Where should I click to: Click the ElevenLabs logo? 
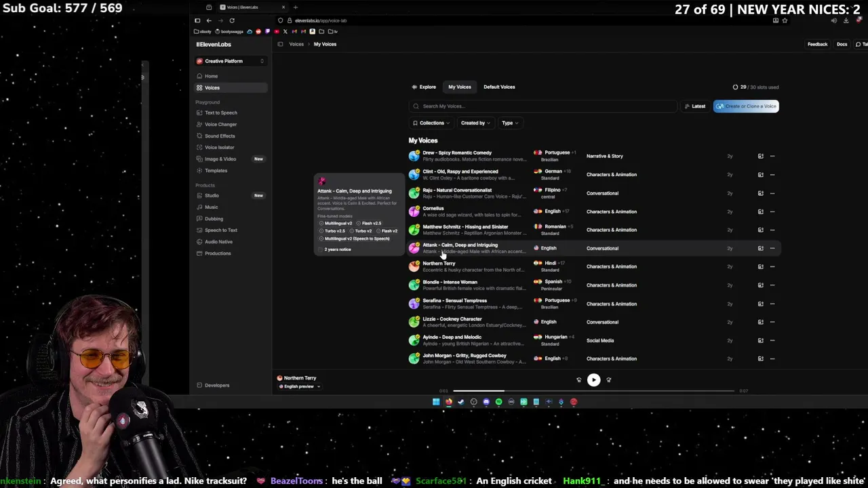point(214,44)
